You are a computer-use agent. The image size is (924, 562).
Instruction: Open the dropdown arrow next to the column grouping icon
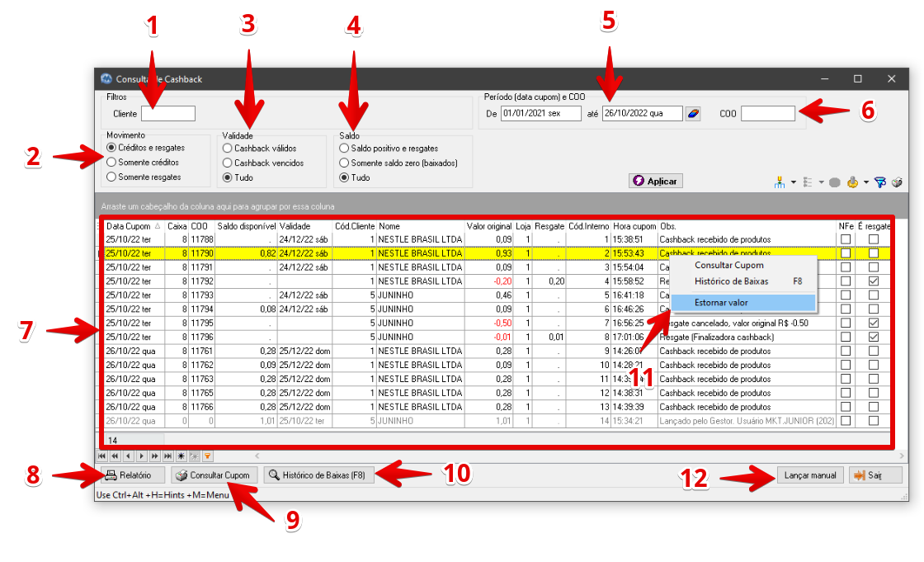click(794, 182)
